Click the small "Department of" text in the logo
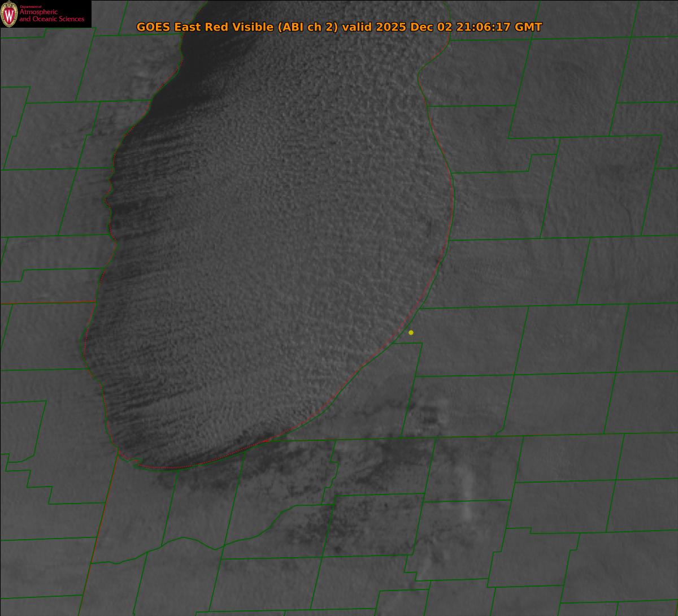Image resolution: width=678 pixels, height=616 pixels. coord(31,6)
